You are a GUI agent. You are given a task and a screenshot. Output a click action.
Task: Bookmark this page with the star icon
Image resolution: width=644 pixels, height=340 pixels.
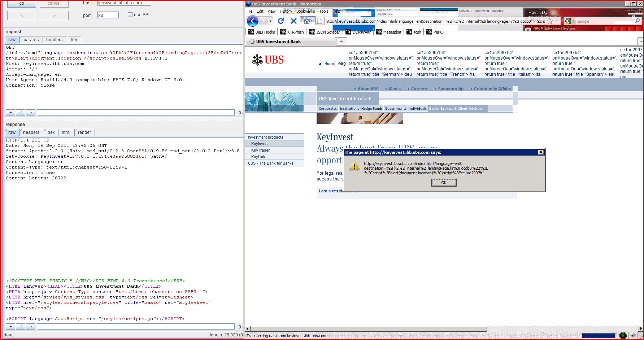click(550, 21)
